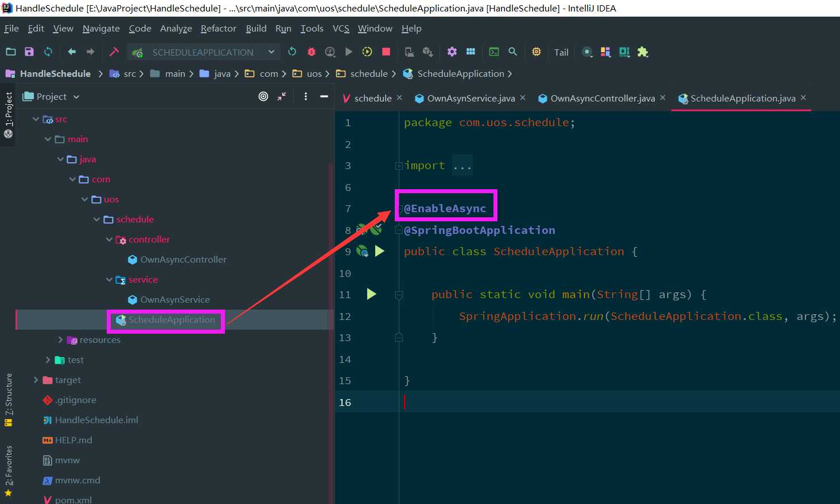Navigate forward with the right arrow

coord(90,52)
